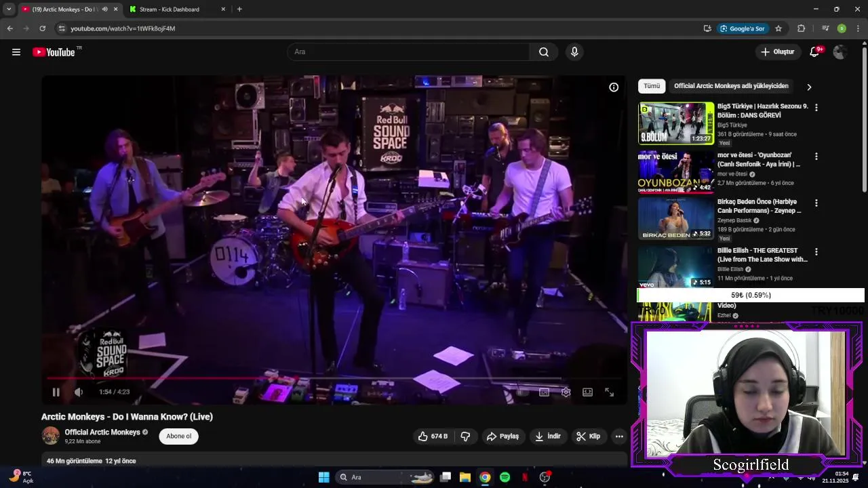Pause the video playback
This screenshot has height=488, width=868.
click(x=56, y=392)
